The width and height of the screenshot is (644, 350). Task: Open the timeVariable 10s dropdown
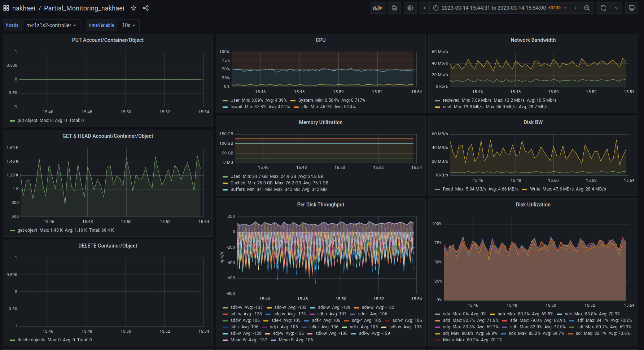(x=129, y=25)
